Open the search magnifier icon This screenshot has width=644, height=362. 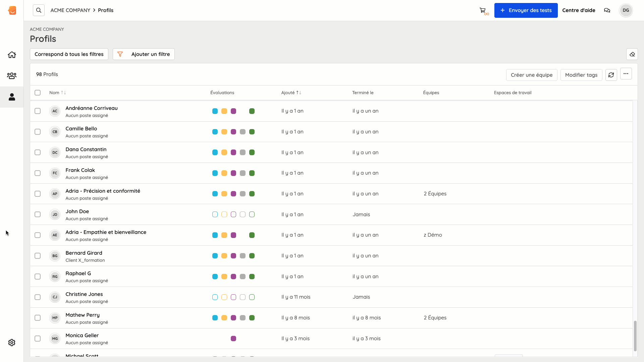tap(39, 10)
